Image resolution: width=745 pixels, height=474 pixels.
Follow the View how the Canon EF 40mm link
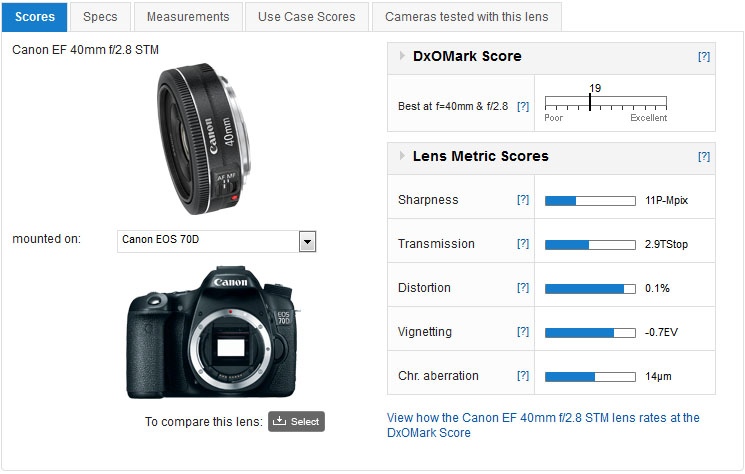tap(543, 425)
